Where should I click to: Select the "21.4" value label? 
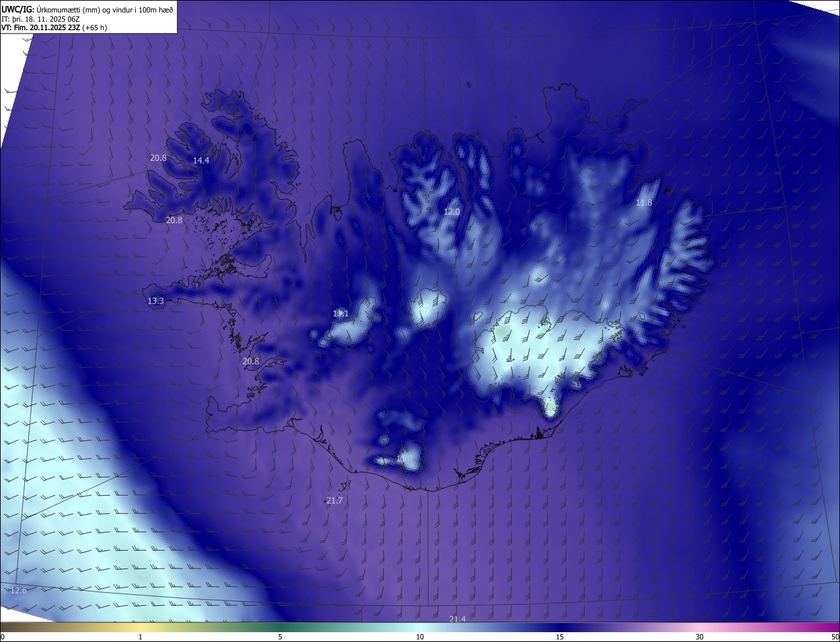(457, 619)
